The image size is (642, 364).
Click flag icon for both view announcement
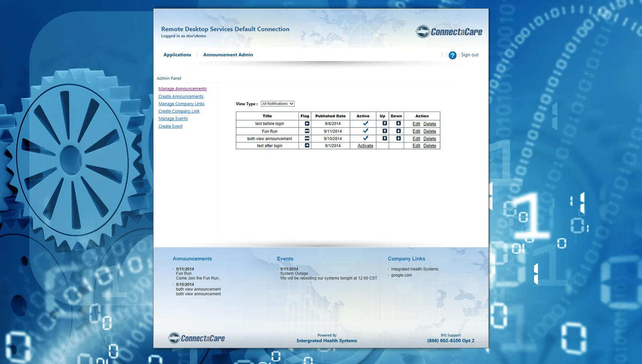click(307, 138)
